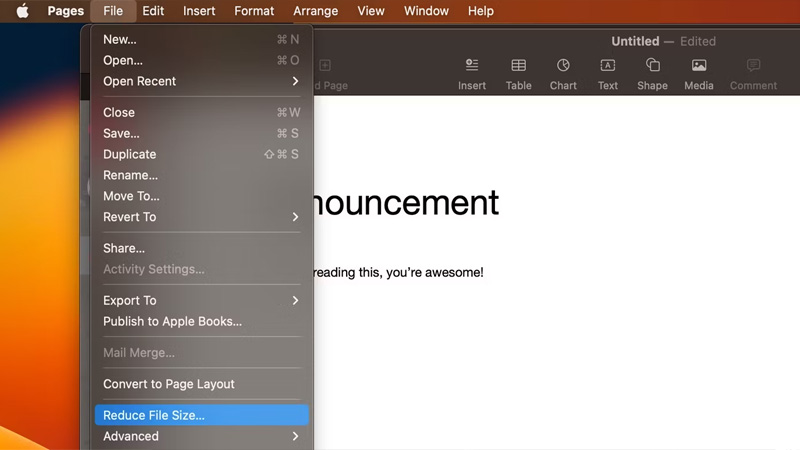Expand the Open Recent submenu

coord(200,81)
